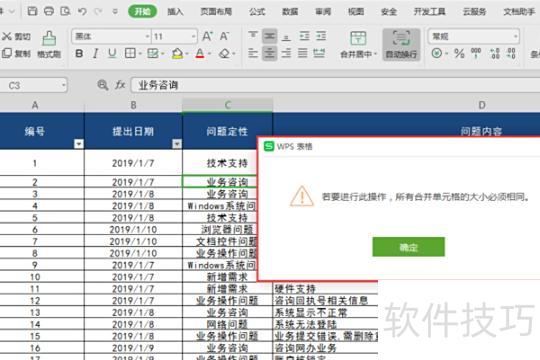Toggle Wrap Text (自动换行)
This screenshot has width=540, height=360.
click(x=402, y=45)
